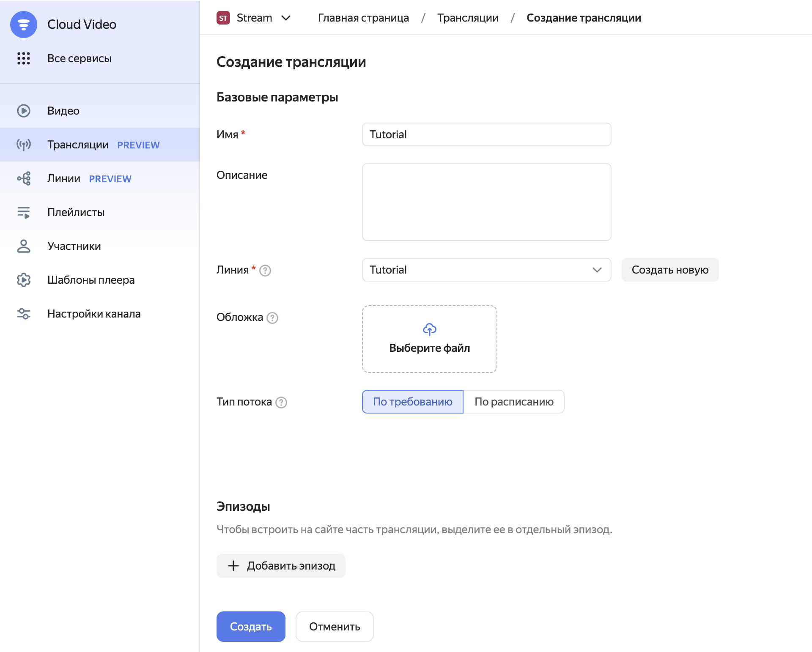
Task: Click the Участники person icon
Action: click(x=24, y=246)
